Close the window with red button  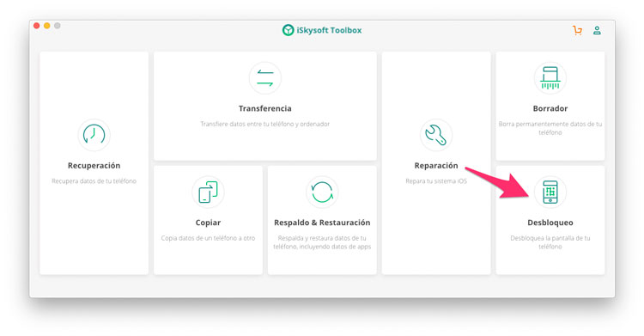tap(37, 26)
